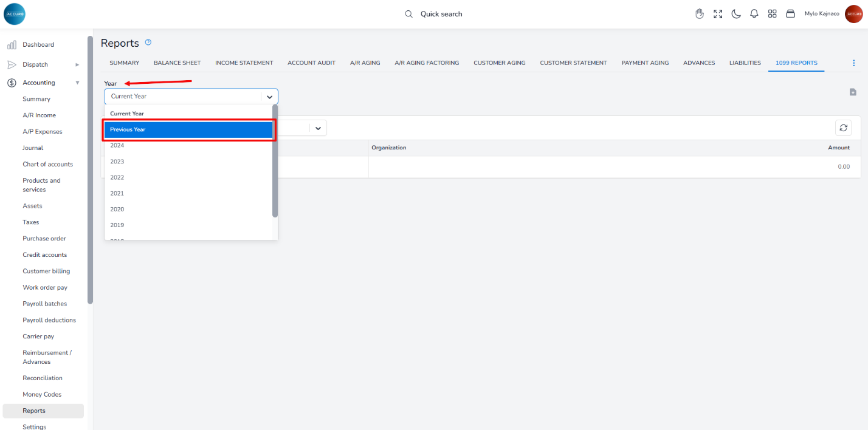Open the apps grid icon
Viewport: 868px width, 430px height.
(773, 14)
